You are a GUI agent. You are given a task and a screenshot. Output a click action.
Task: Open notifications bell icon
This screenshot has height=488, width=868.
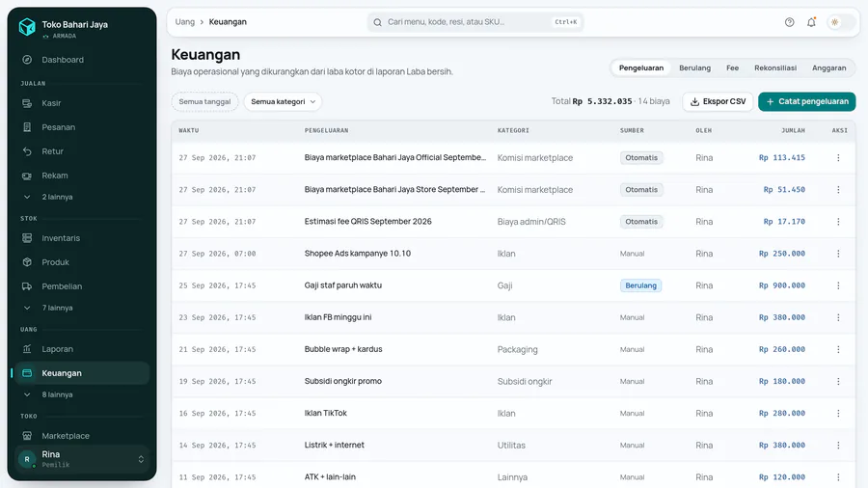pyautogui.click(x=811, y=22)
